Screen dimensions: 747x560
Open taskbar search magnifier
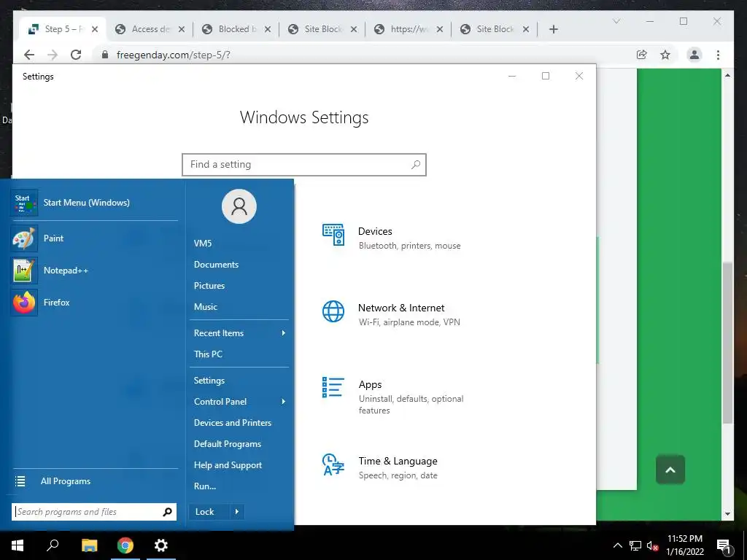pyautogui.click(x=53, y=545)
